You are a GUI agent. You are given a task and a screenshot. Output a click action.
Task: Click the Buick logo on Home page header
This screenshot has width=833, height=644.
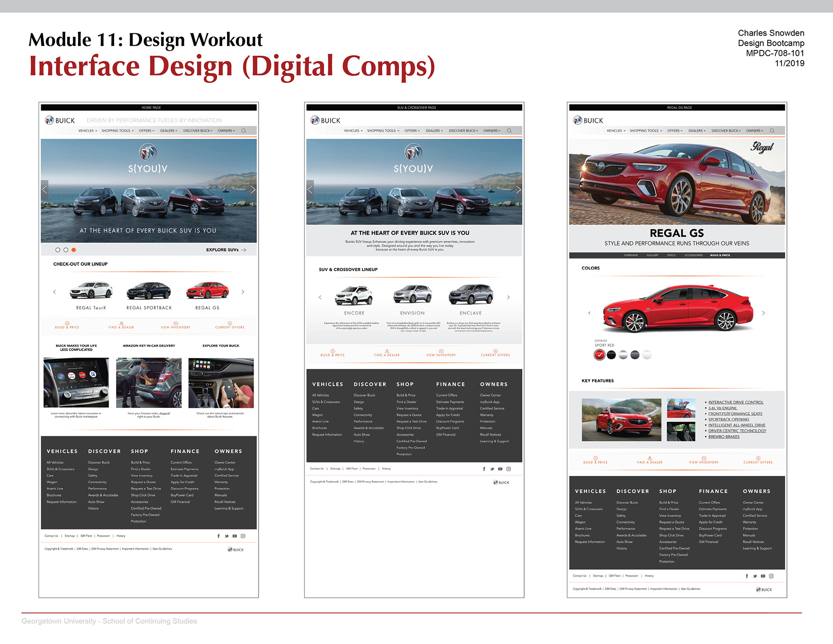coord(60,120)
